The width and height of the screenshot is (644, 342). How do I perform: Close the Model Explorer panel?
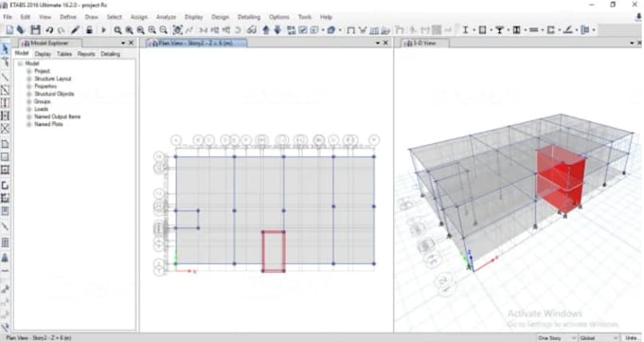click(x=131, y=43)
